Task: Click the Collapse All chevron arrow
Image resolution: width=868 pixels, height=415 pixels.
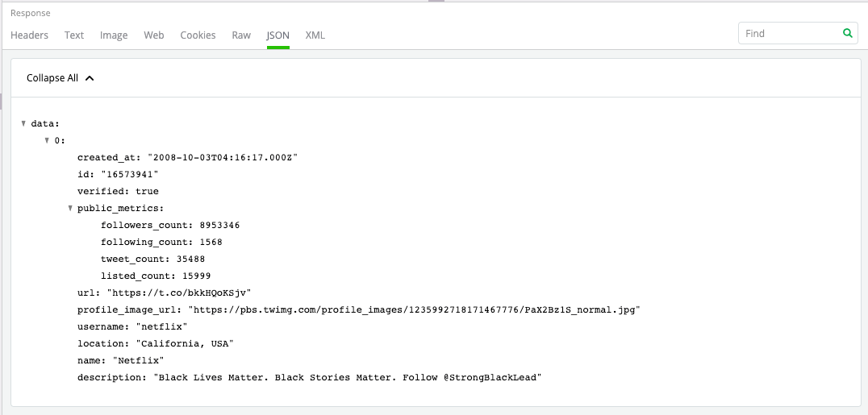Action: pyautogui.click(x=90, y=78)
